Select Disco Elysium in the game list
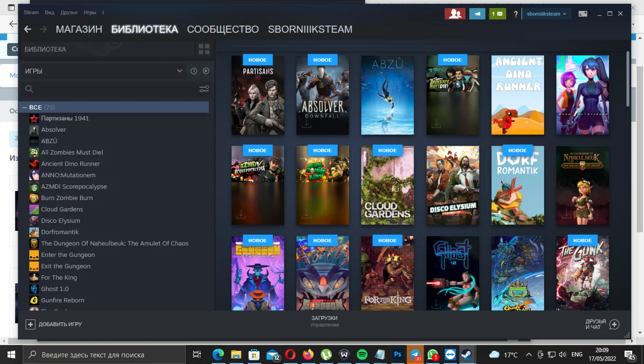 (x=61, y=220)
